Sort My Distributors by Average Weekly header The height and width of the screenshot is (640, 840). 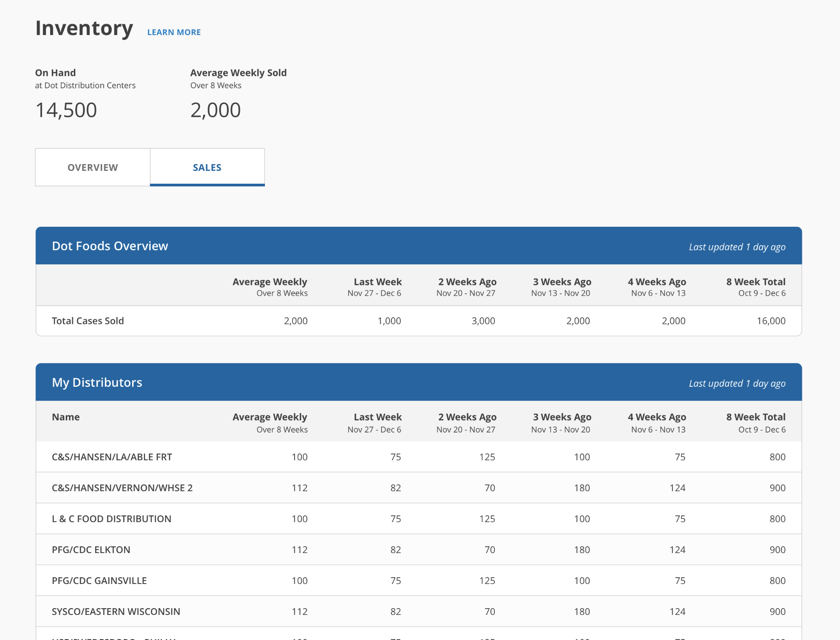click(270, 417)
